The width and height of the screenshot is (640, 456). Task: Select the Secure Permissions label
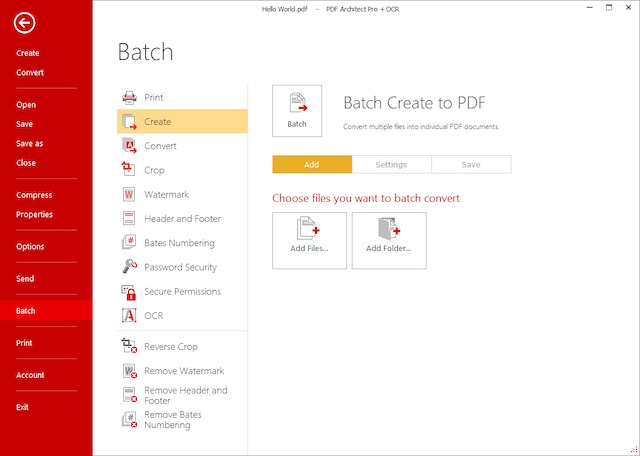(x=182, y=291)
